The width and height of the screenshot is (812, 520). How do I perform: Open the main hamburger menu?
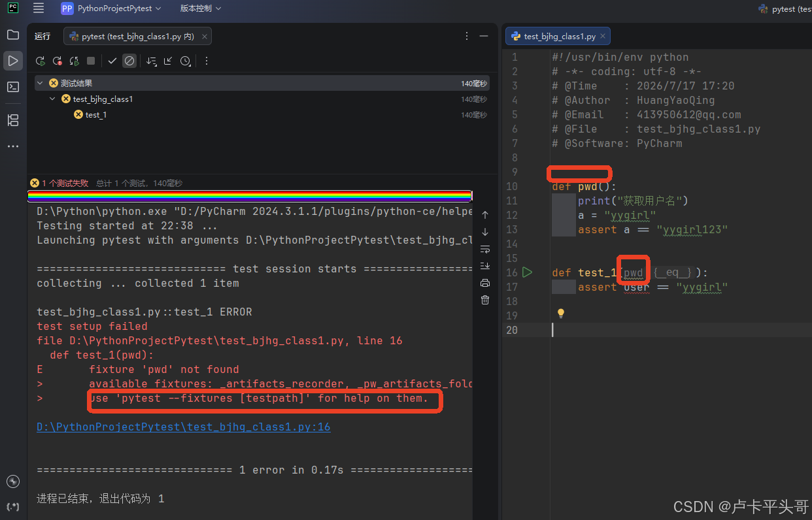click(x=39, y=8)
